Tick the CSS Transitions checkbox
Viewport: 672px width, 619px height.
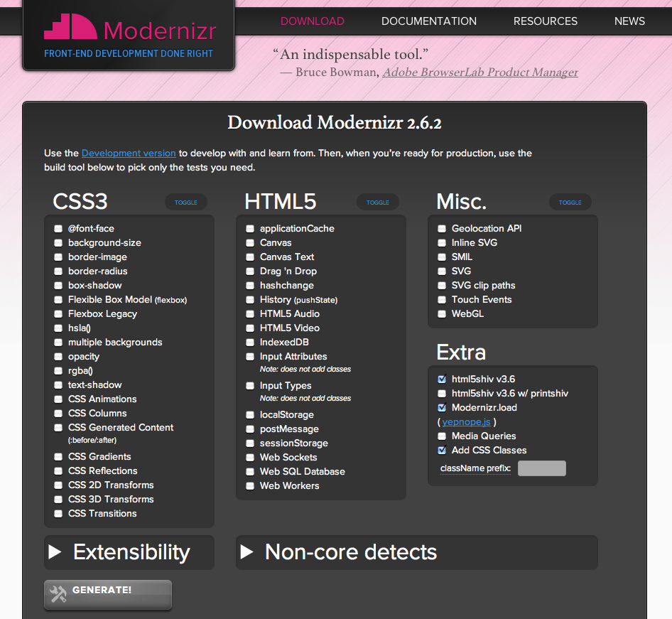58,514
